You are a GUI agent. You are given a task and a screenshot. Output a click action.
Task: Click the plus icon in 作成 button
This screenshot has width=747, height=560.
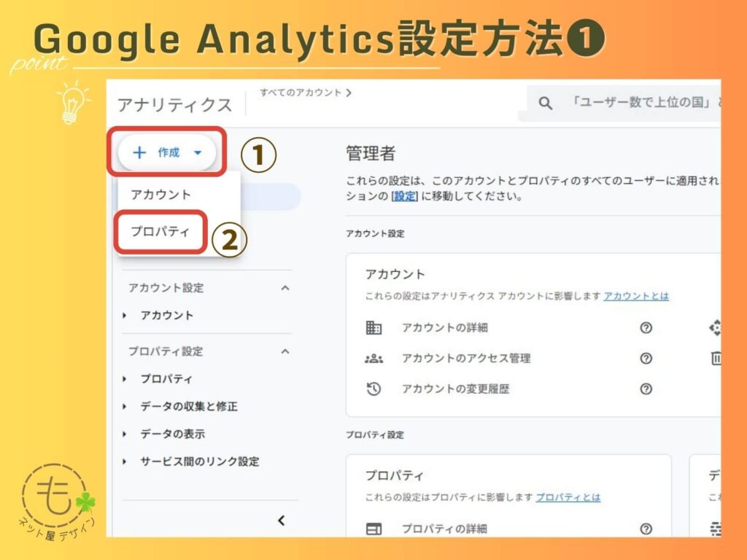click(139, 152)
